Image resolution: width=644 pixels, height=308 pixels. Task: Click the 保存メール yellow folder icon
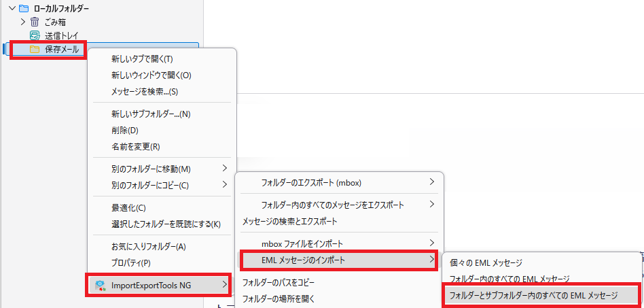35,50
